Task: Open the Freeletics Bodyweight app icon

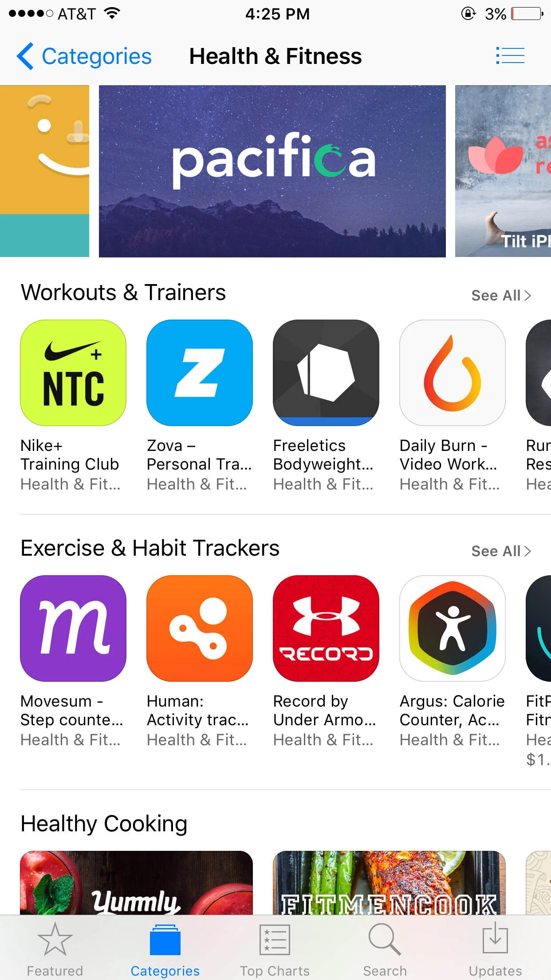Action: tap(326, 373)
